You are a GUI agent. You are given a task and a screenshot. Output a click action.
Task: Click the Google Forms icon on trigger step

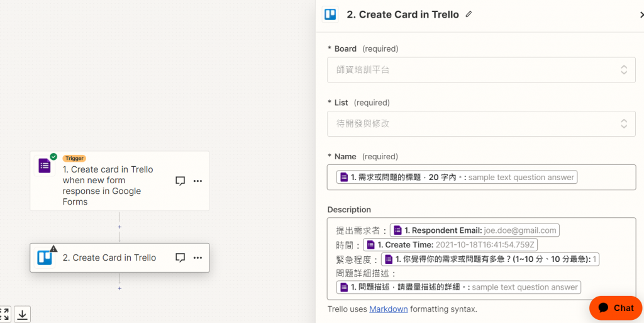45,166
